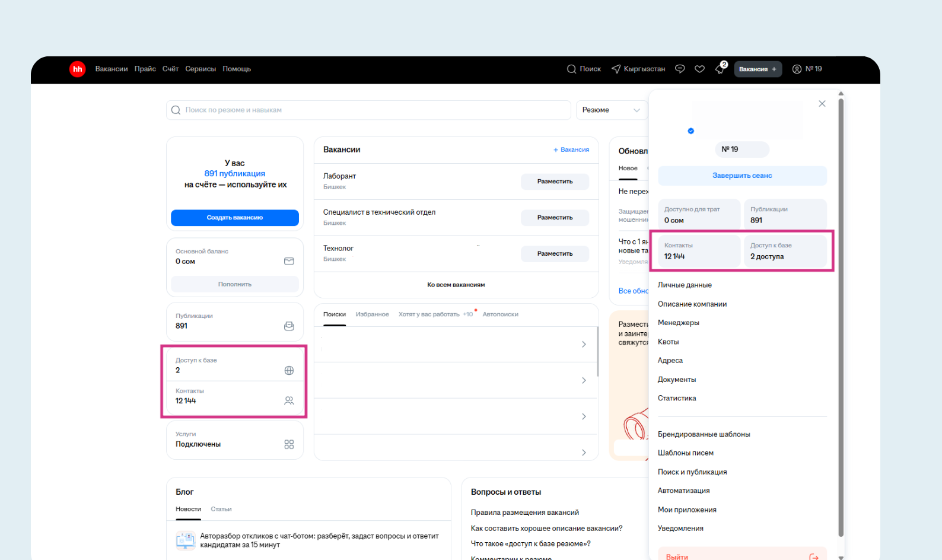Viewport: 942px width, 560px height.
Task: Click the search magnifier icon in header
Action: click(x=571, y=69)
